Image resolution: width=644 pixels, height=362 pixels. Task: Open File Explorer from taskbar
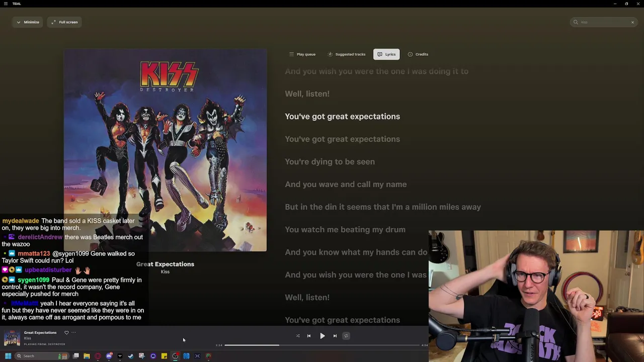click(87, 356)
